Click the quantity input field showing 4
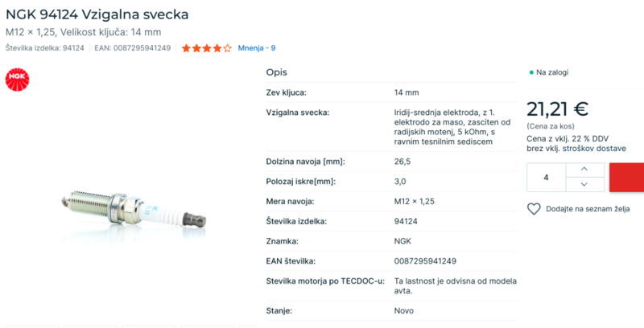The image size is (644, 328). pos(547,177)
